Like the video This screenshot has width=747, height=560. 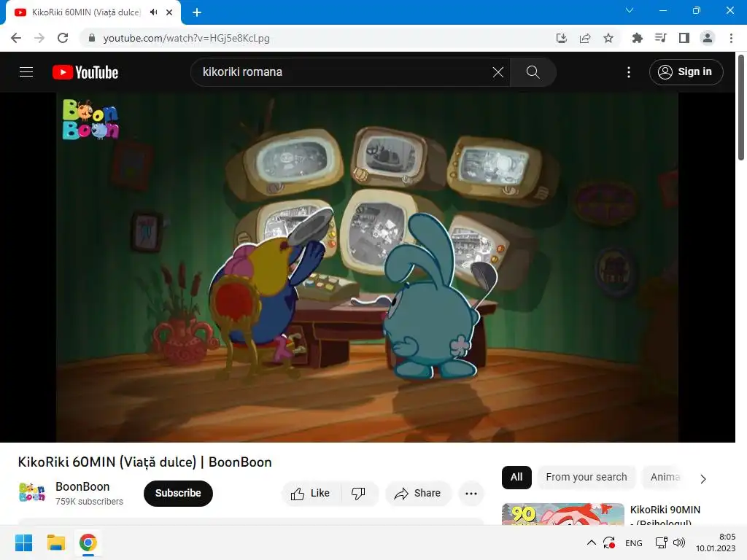311,494
